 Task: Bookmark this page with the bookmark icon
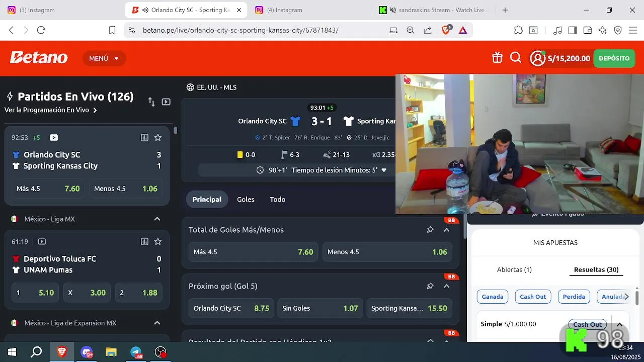(x=112, y=30)
